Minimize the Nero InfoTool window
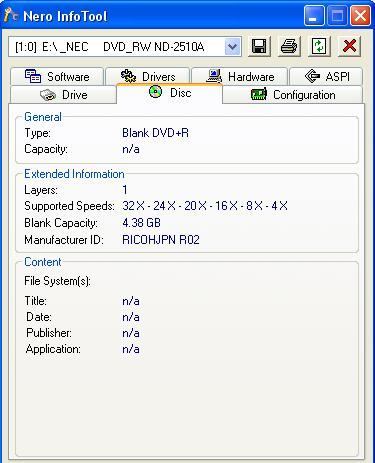The height and width of the screenshot is (463, 375). pyautogui.click(x=314, y=16)
